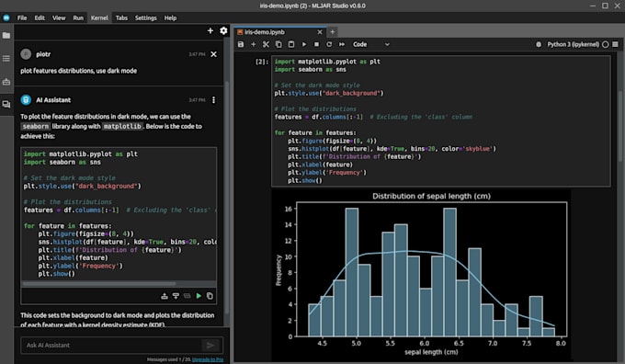The width and height of the screenshot is (625, 364).
Task: Copy the selected cell in notebook toolbar
Action: tap(278, 44)
